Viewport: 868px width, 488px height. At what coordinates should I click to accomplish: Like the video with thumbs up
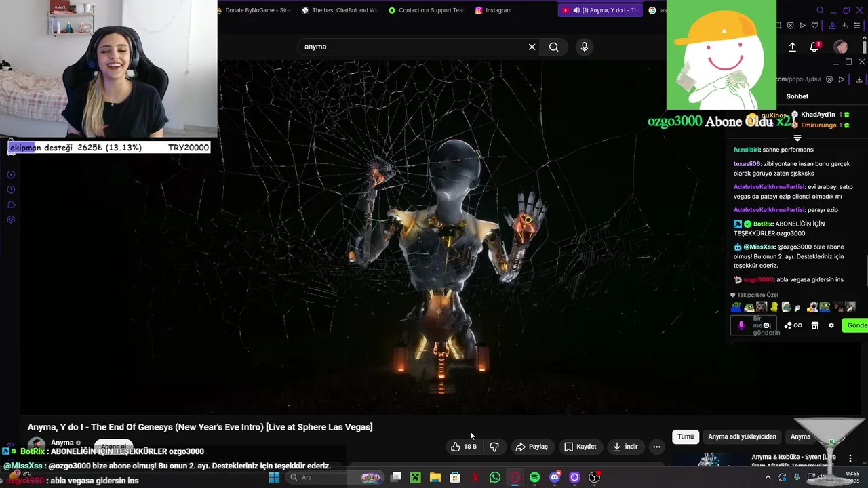coord(464,447)
